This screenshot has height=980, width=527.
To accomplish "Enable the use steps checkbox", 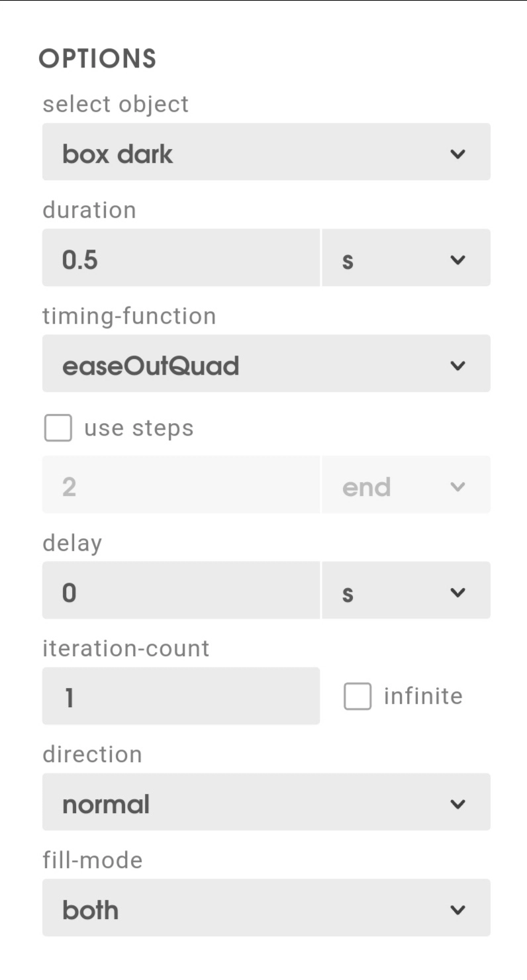I will point(58,428).
